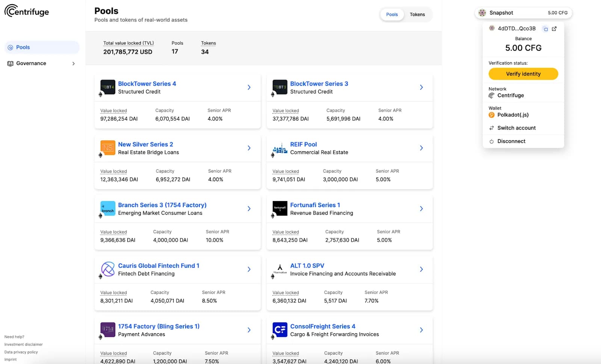The height and width of the screenshot is (364, 601).
Task: Open REIF Pool via chevron arrow
Action: pyautogui.click(x=421, y=148)
